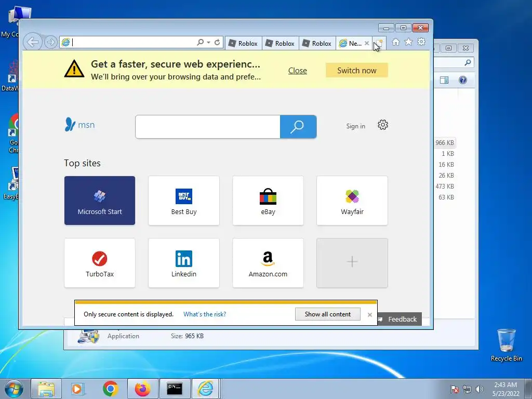Select the 966 KB file size entry
The image size is (532, 399).
pos(445,143)
